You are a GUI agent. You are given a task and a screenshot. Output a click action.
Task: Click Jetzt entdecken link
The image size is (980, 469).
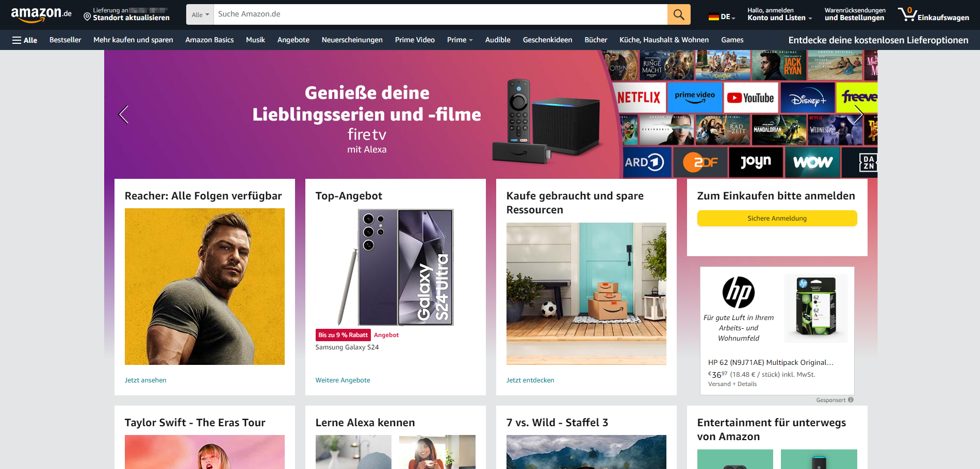coord(530,380)
